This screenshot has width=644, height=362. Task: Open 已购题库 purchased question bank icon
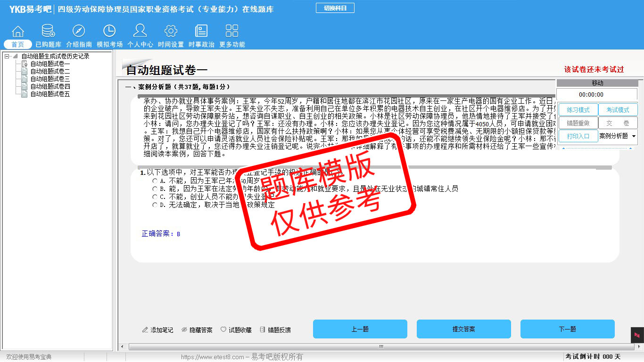[x=48, y=32]
